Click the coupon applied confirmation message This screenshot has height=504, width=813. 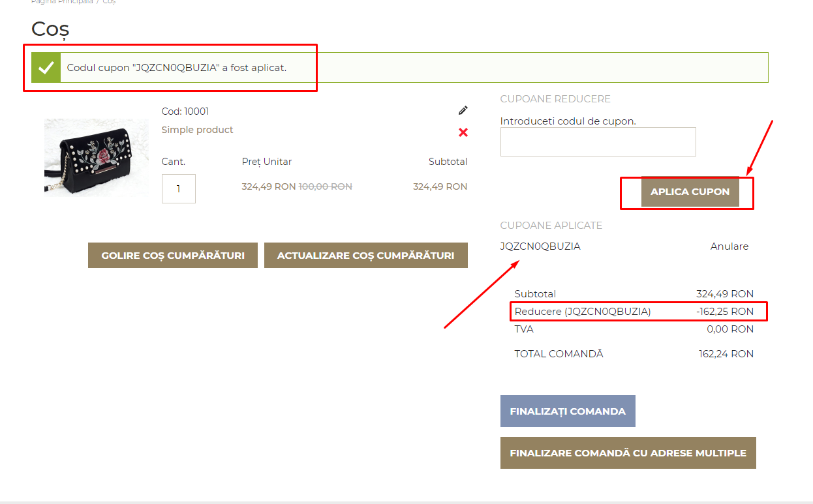click(177, 68)
